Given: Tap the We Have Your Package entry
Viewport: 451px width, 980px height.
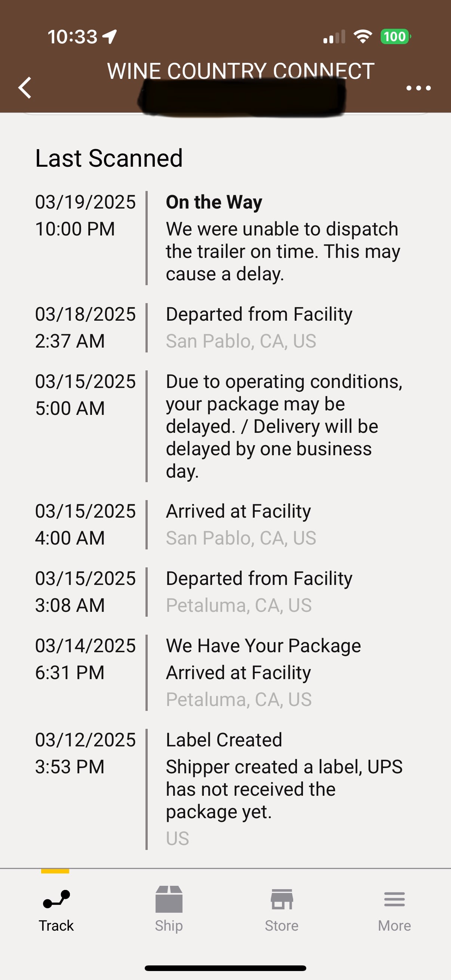Looking at the screenshot, I should 263,646.
